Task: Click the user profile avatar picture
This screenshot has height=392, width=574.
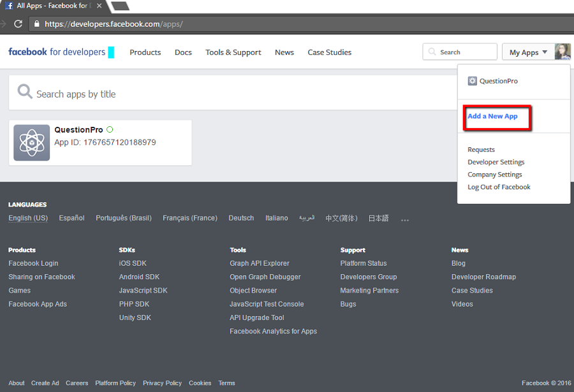Action: point(562,52)
